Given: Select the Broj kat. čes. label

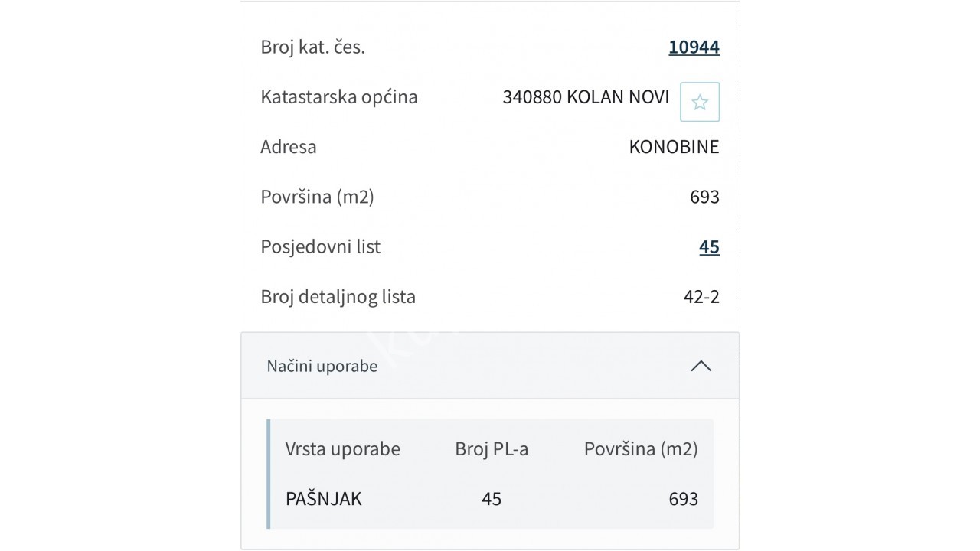Looking at the screenshot, I should pos(313,47).
